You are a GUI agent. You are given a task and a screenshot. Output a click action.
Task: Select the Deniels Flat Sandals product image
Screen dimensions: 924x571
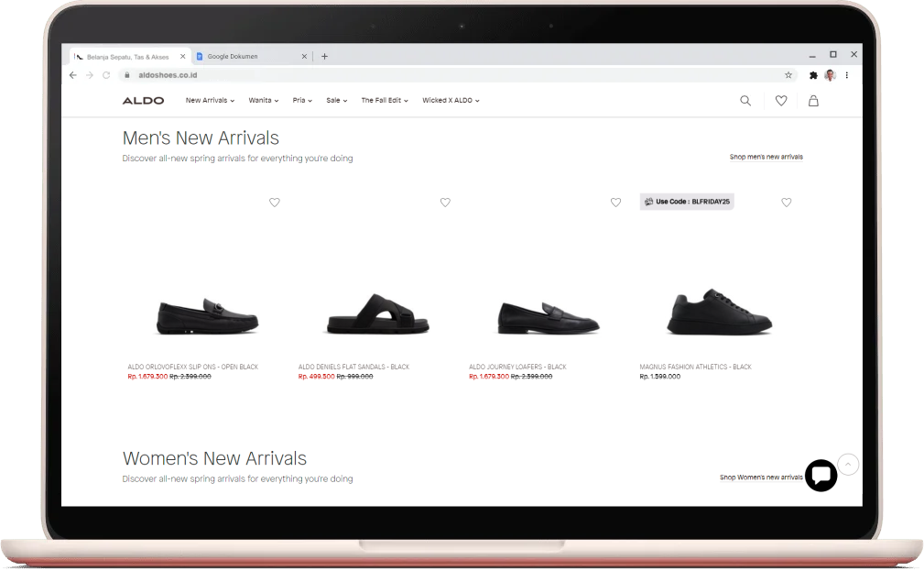(x=378, y=314)
